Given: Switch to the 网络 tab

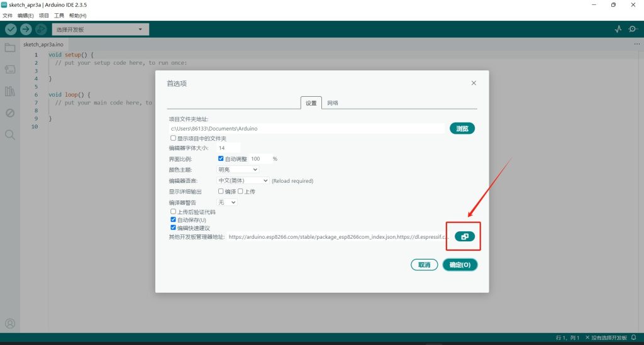Looking at the screenshot, I should (x=333, y=103).
